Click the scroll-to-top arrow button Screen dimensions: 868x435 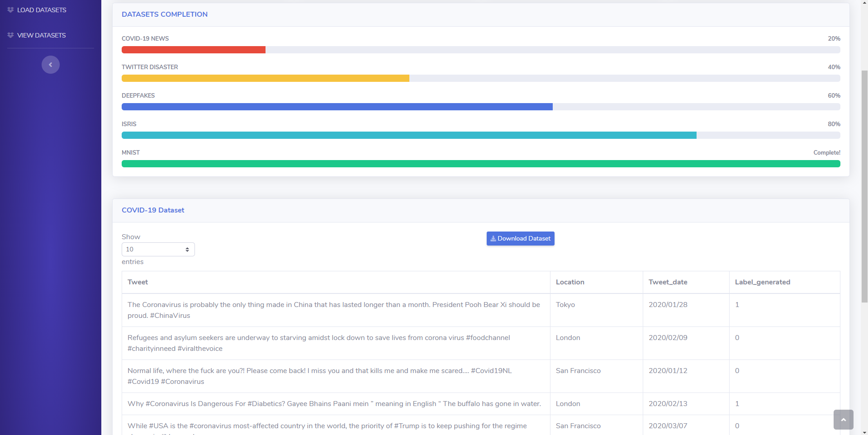(843, 420)
